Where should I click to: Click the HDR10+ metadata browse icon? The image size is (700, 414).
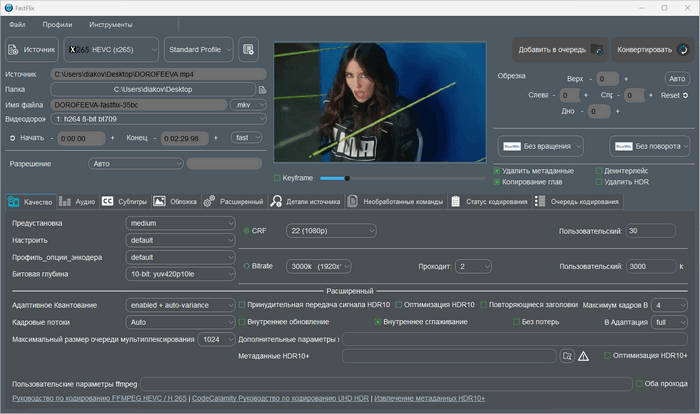click(567, 356)
